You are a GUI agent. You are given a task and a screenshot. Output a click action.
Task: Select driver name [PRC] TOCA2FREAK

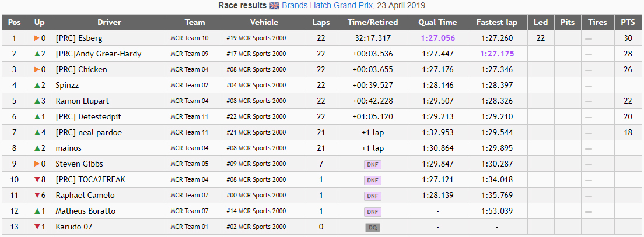coord(90,179)
